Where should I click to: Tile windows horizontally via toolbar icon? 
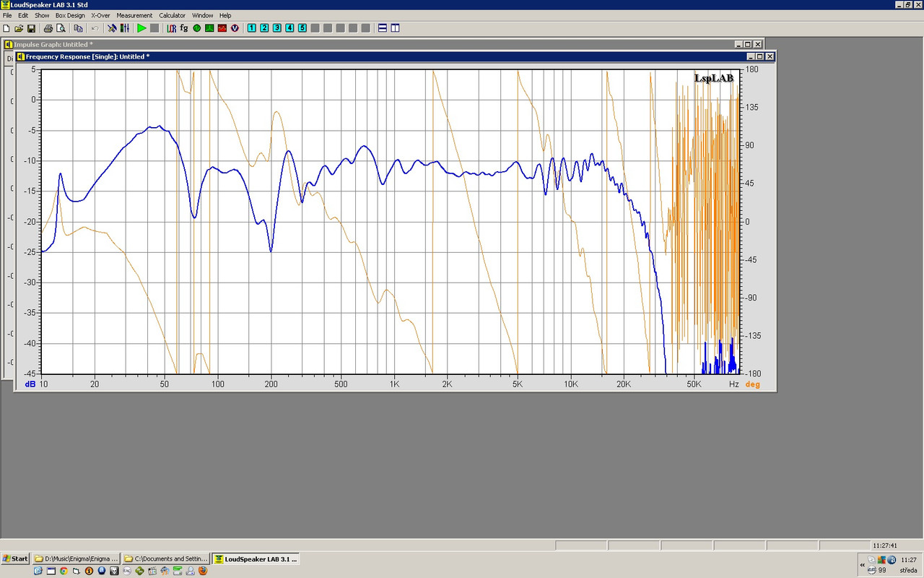coord(383,28)
